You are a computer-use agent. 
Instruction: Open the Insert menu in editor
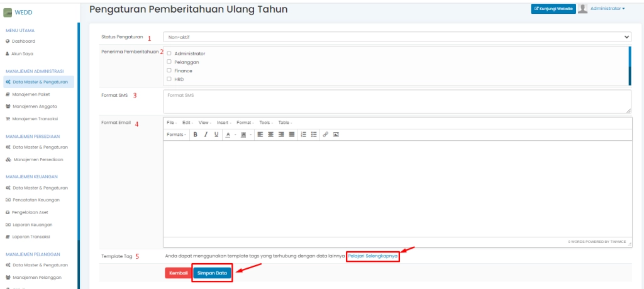coord(224,122)
